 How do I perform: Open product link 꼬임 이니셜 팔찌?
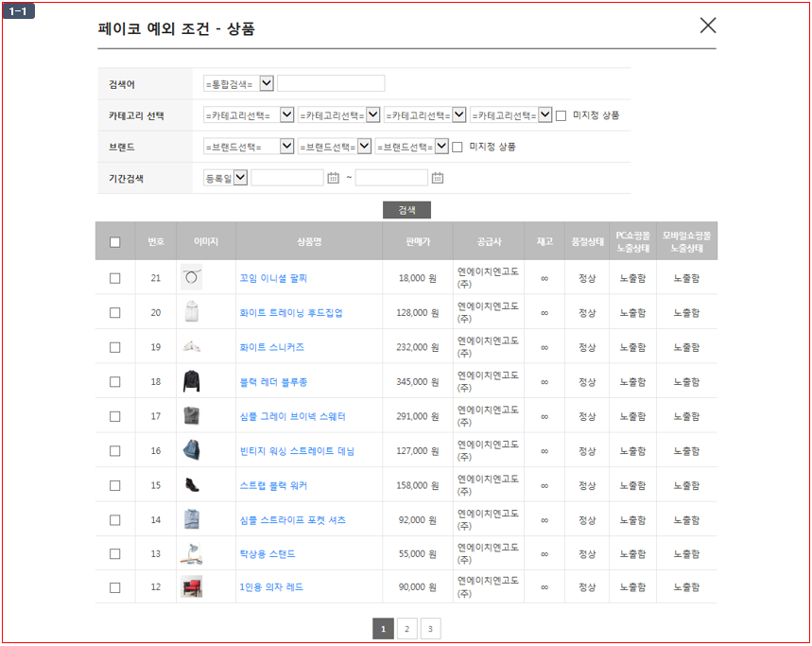273,278
